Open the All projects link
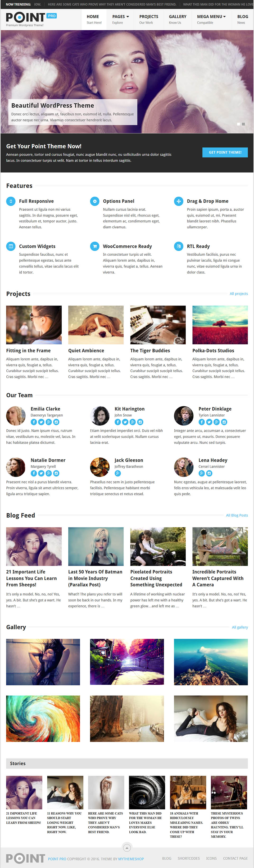 pyautogui.click(x=238, y=293)
